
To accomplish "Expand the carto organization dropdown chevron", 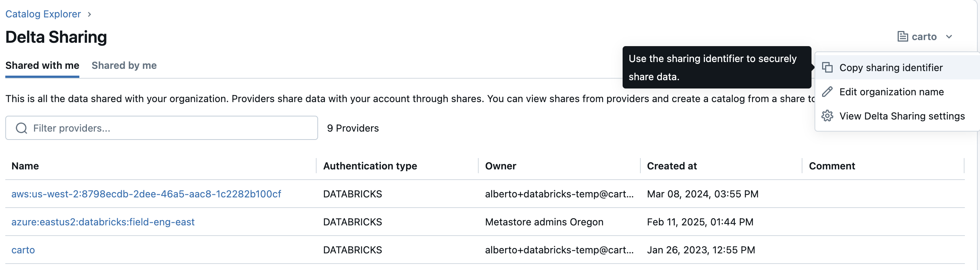I will 949,37.
